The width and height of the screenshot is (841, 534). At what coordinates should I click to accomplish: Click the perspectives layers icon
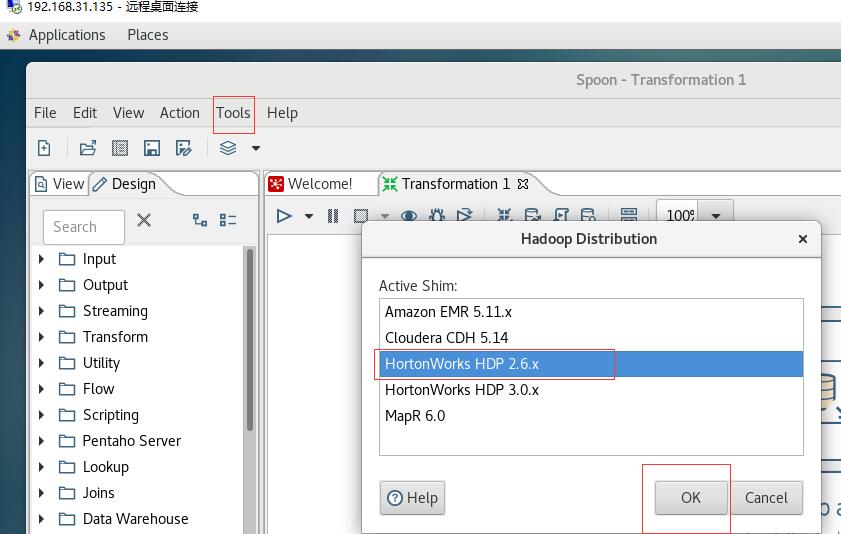point(228,148)
